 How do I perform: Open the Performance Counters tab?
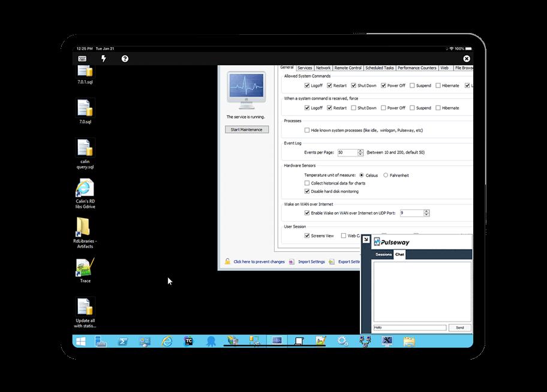click(417, 68)
